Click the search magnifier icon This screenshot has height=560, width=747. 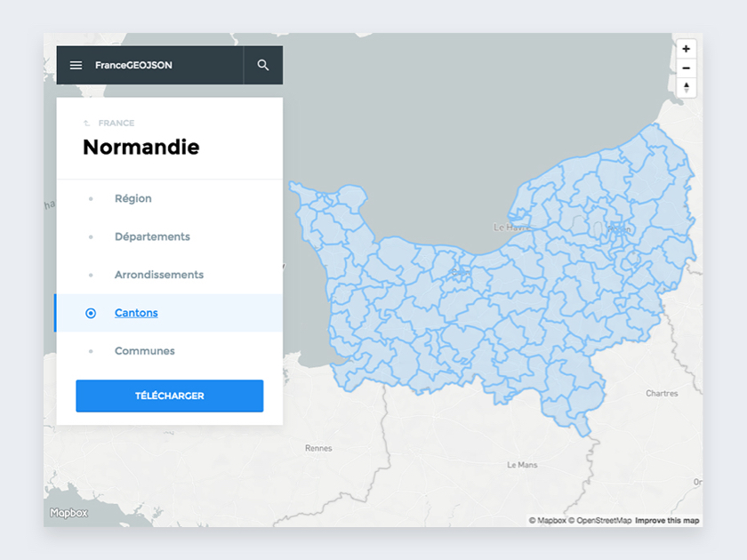263,66
